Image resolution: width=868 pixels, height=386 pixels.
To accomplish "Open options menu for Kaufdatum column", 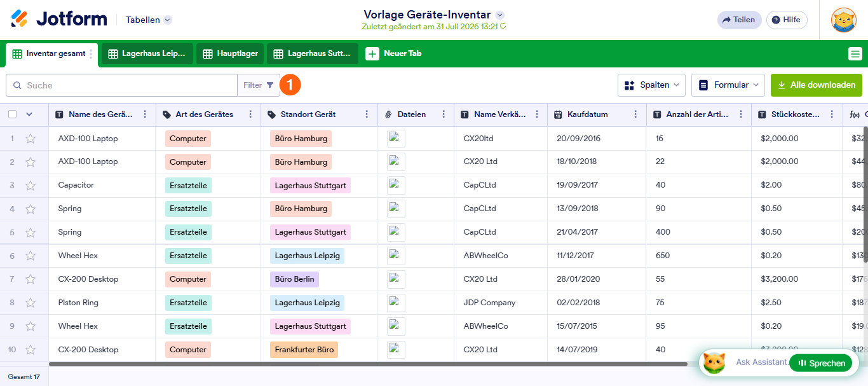I will tap(635, 114).
